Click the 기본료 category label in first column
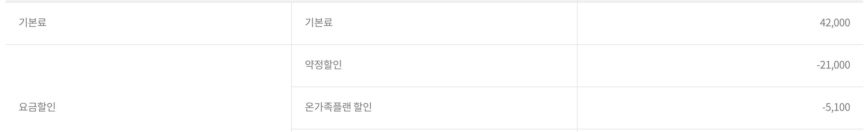 click(32, 23)
